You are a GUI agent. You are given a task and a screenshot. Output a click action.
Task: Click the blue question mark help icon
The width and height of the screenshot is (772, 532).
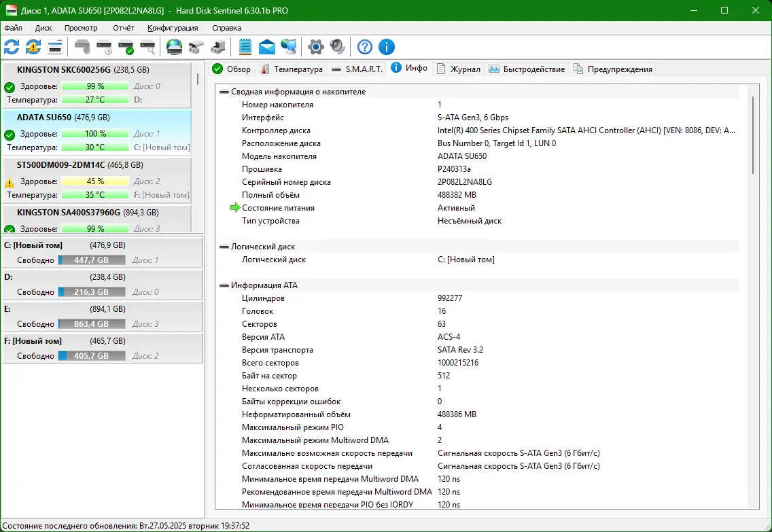(x=365, y=47)
